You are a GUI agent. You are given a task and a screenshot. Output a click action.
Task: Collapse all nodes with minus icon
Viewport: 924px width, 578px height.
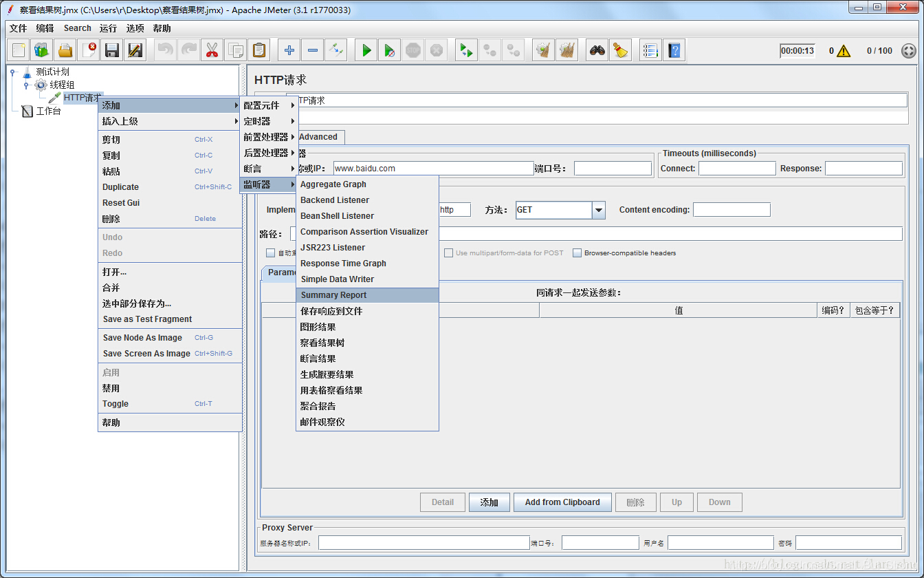point(313,50)
